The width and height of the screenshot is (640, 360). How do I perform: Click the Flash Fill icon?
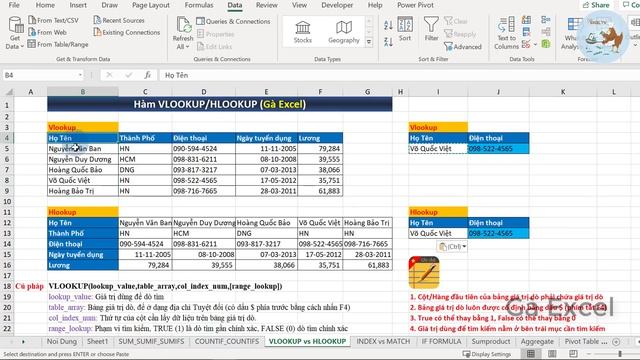pos(527,20)
